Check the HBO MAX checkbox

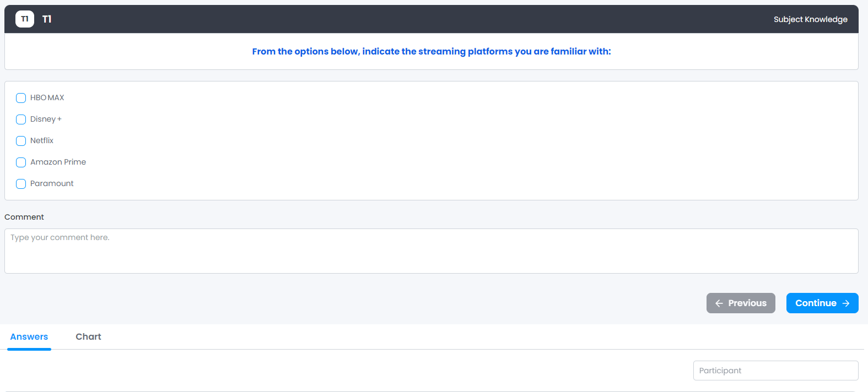pyautogui.click(x=21, y=98)
